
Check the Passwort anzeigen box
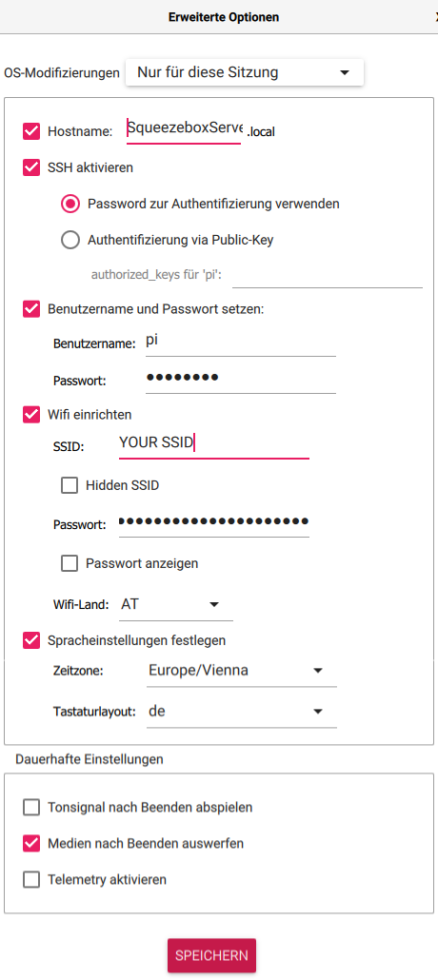[x=70, y=563]
